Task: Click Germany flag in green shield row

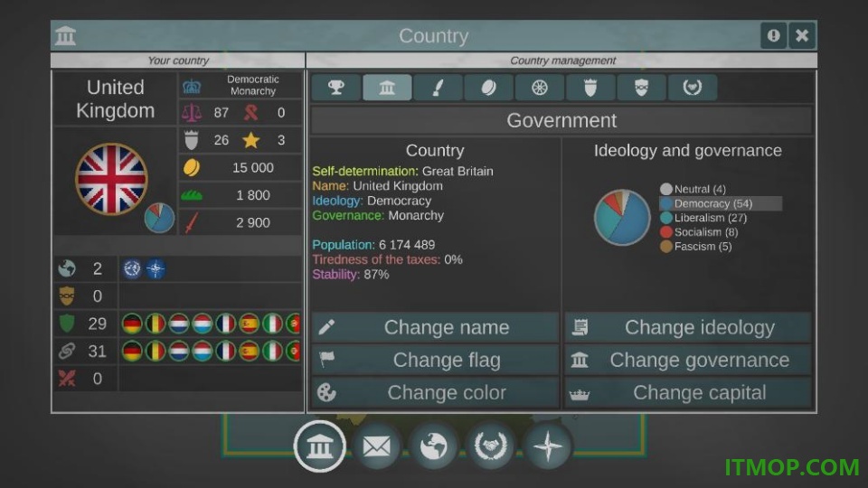Action: click(x=132, y=324)
